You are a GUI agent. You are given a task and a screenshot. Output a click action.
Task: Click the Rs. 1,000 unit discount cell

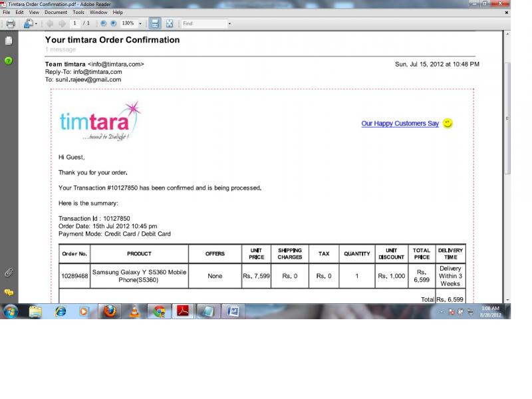point(392,276)
